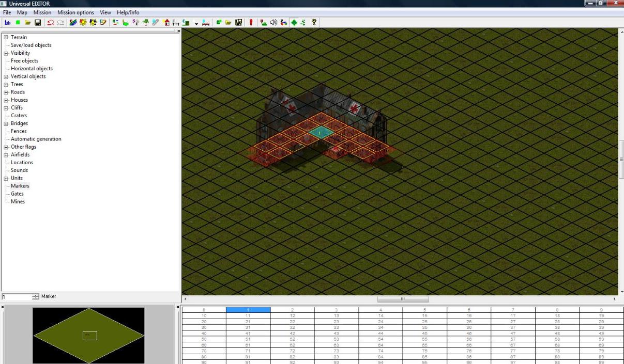Select the L green patch tool icon

click(x=126, y=22)
